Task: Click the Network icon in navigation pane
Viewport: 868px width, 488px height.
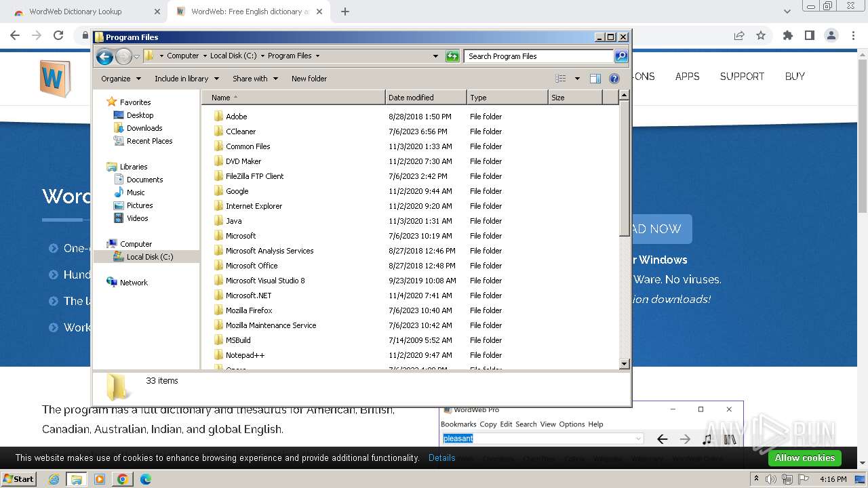Action: (112, 283)
